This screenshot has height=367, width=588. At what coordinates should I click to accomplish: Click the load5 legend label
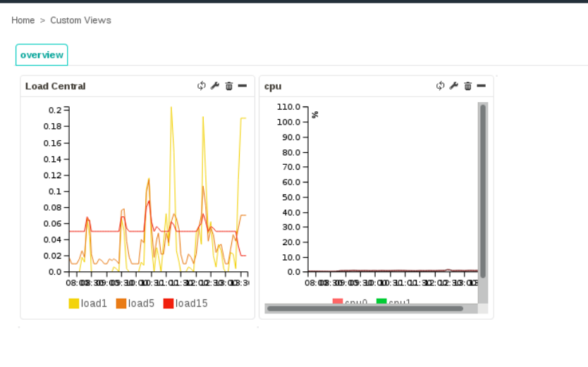pos(141,304)
